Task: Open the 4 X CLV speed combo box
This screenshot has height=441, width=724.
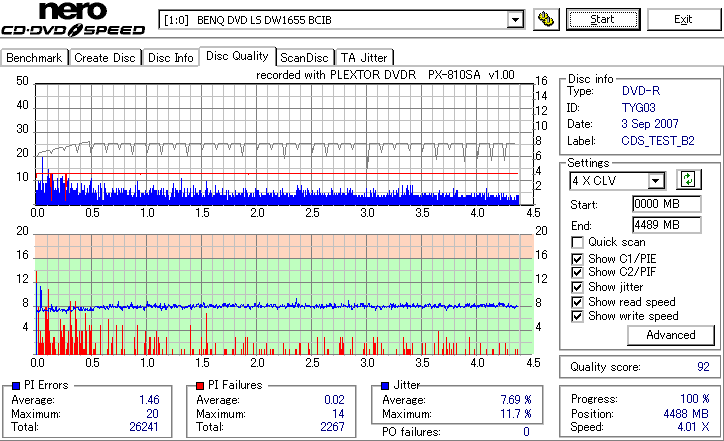Action: point(617,181)
